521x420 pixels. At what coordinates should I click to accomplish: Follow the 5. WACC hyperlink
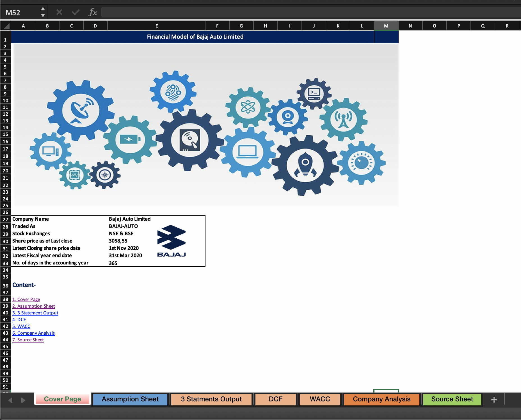[21, 326]
